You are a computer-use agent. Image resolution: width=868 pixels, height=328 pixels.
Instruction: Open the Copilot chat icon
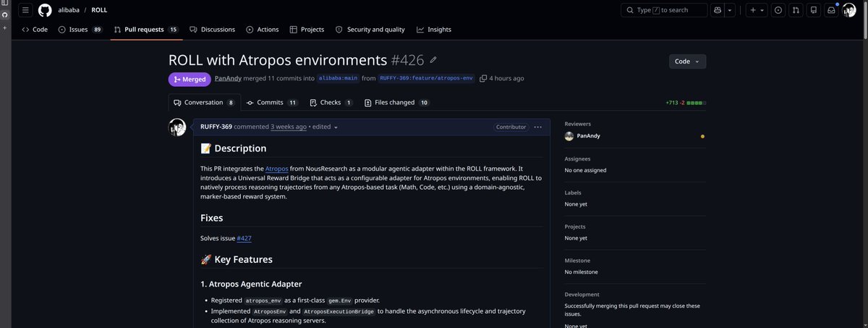pyautogui.click(x=718, y=10)
